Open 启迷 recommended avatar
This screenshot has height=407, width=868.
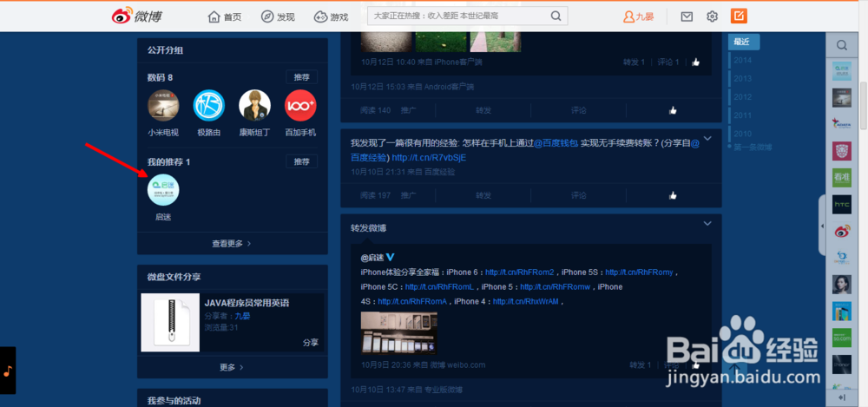coord(163,190)
